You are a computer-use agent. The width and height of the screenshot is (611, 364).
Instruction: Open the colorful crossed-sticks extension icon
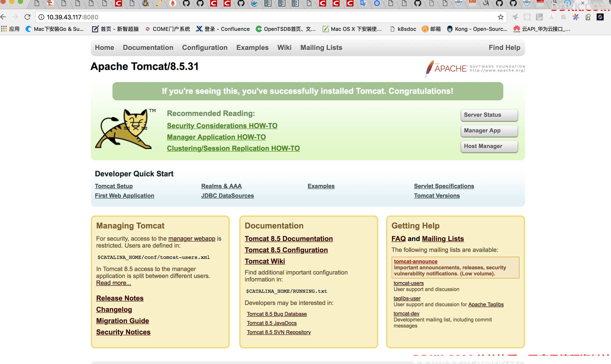[x=576, y=17]
